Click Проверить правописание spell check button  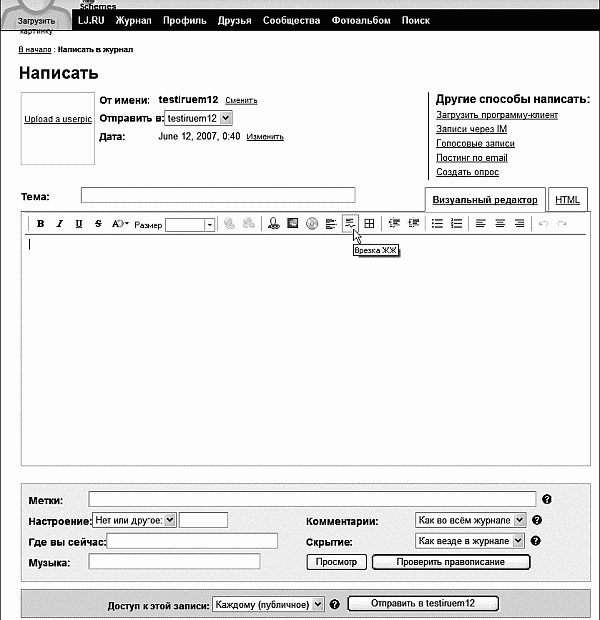pos(451,562)
